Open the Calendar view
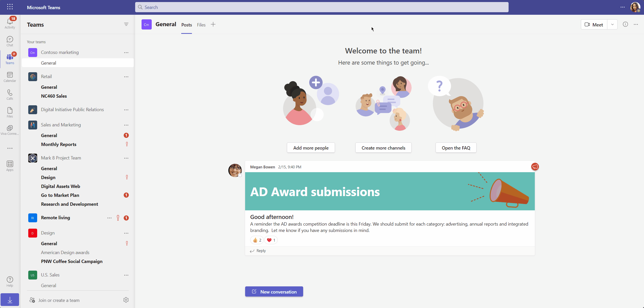644x308 pixels. click(x=10, y=77)
